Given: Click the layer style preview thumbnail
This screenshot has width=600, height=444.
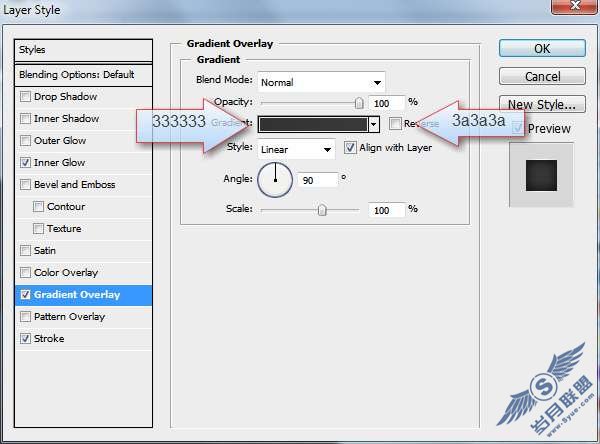Looking at the screenshot, I should point(541,175).
